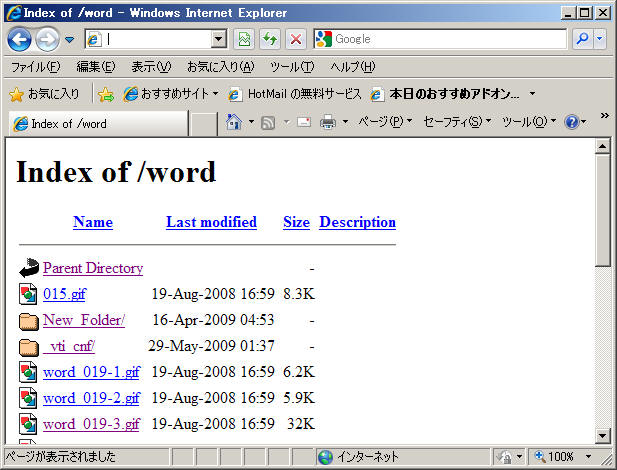Click the search magnifier button
617x470 pixels.
581,39
